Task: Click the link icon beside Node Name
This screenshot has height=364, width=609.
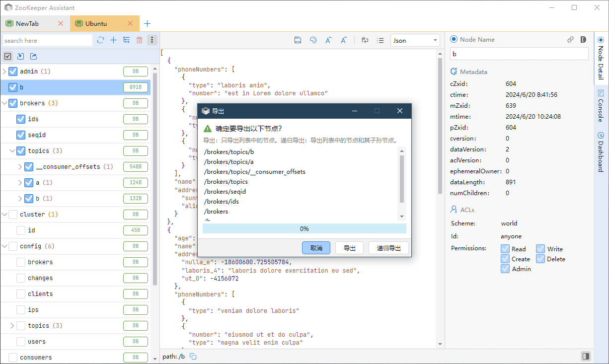Action: tap(571, 39)
